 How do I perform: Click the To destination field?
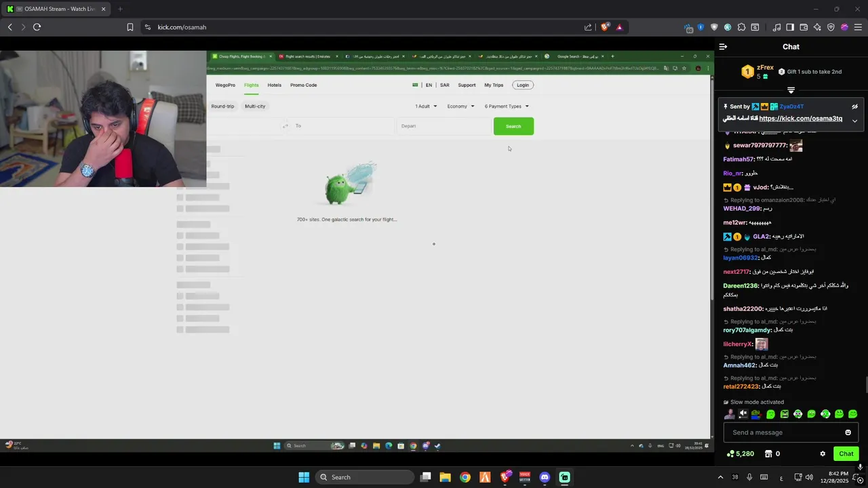[342, 126]
